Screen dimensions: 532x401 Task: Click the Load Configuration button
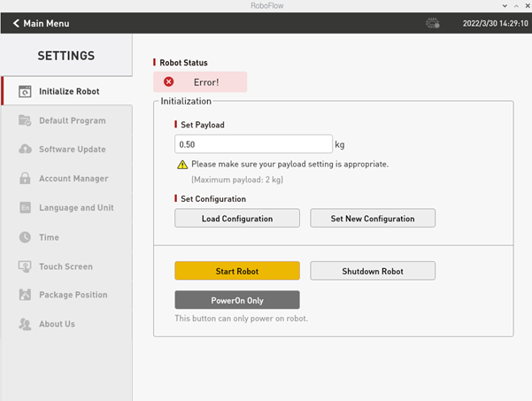[237, 218]
